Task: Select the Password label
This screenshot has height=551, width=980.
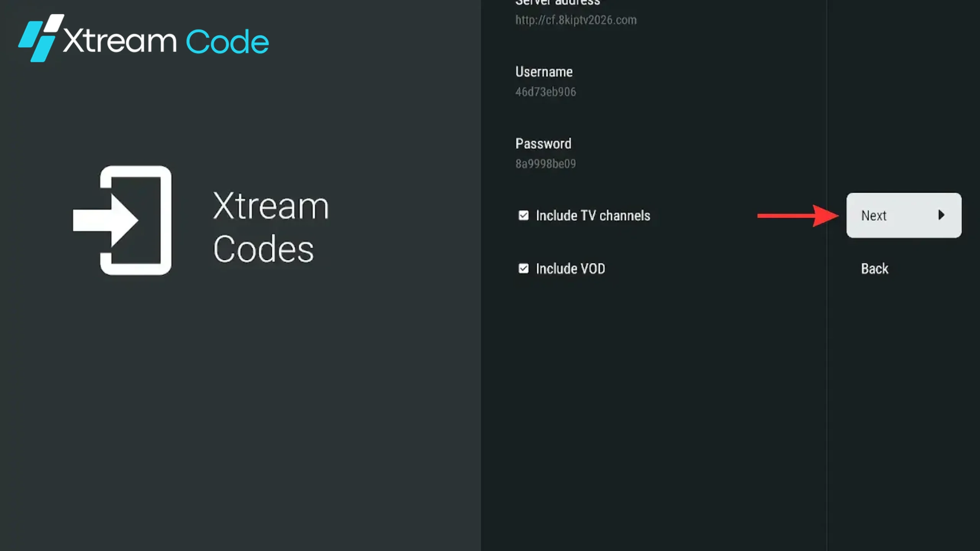Action: tap(543, 144)
